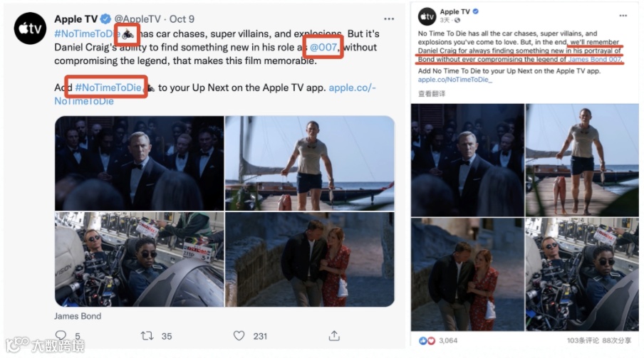
Task: Click 查看翻译 to translate the Facebook post
Action: click(432, 94)
